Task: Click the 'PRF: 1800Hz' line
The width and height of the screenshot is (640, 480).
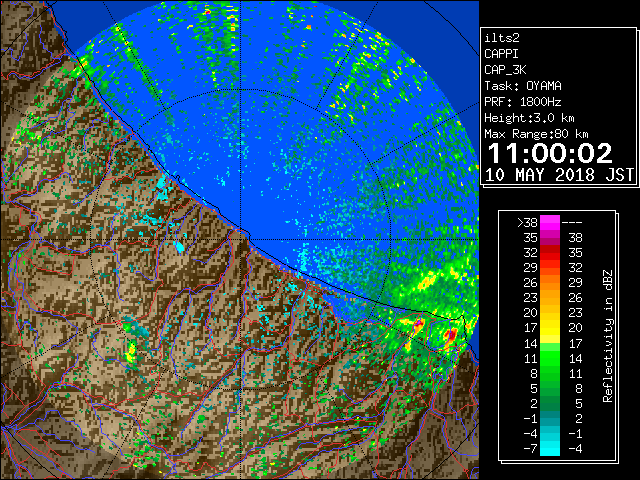Action: [x=523, y=102]
